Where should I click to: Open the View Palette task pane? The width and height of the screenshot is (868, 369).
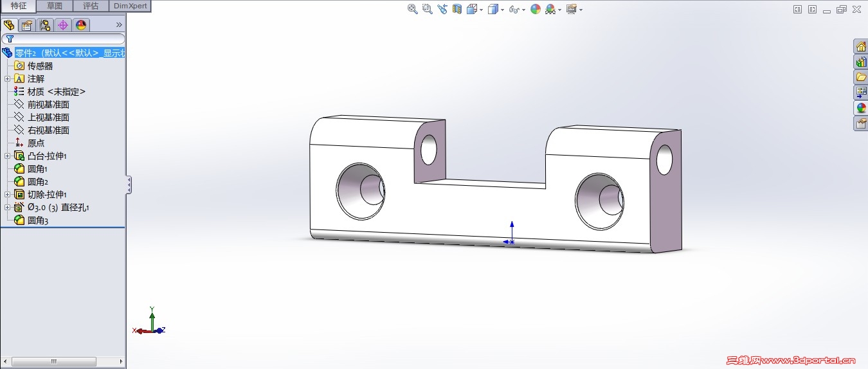pyautogui.click(x=861, y=93)
